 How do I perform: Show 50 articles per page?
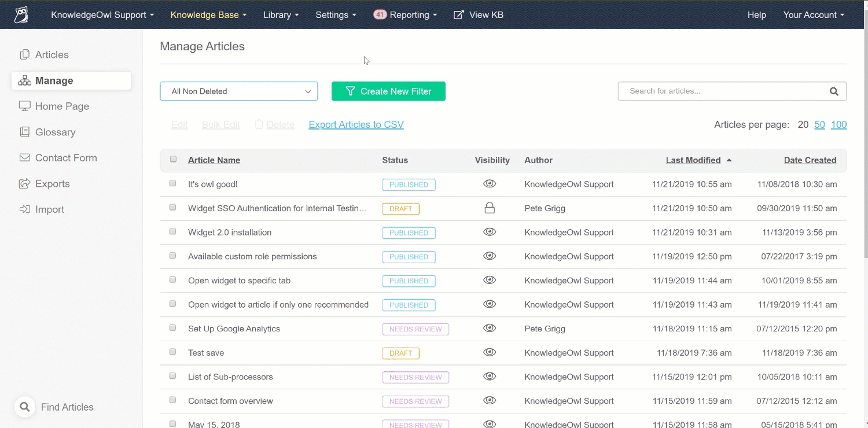(x=819, y=124)
